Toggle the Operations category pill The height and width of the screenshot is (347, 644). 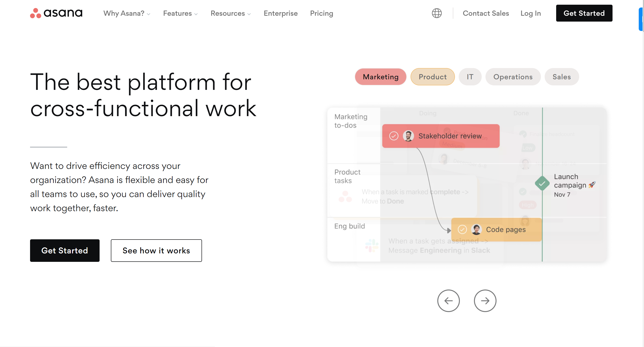[x=513, y=77]
